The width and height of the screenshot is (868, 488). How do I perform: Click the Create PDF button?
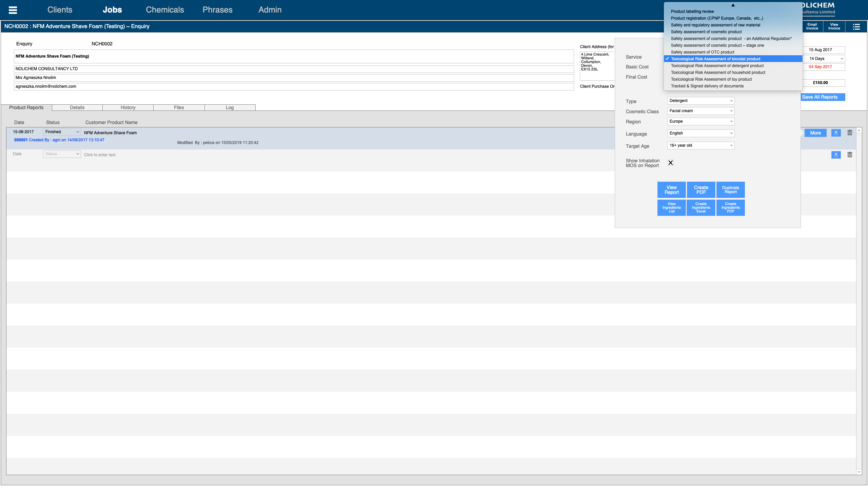(x=701, y=190)
